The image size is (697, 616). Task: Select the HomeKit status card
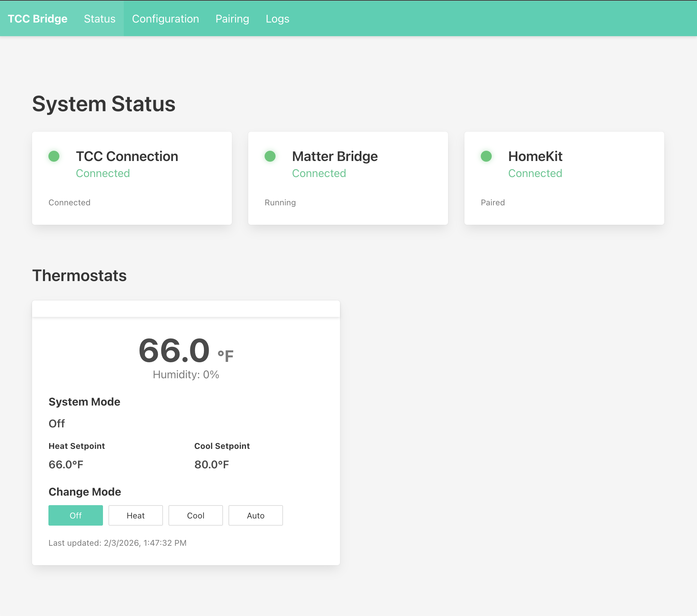tap(564, 178)
